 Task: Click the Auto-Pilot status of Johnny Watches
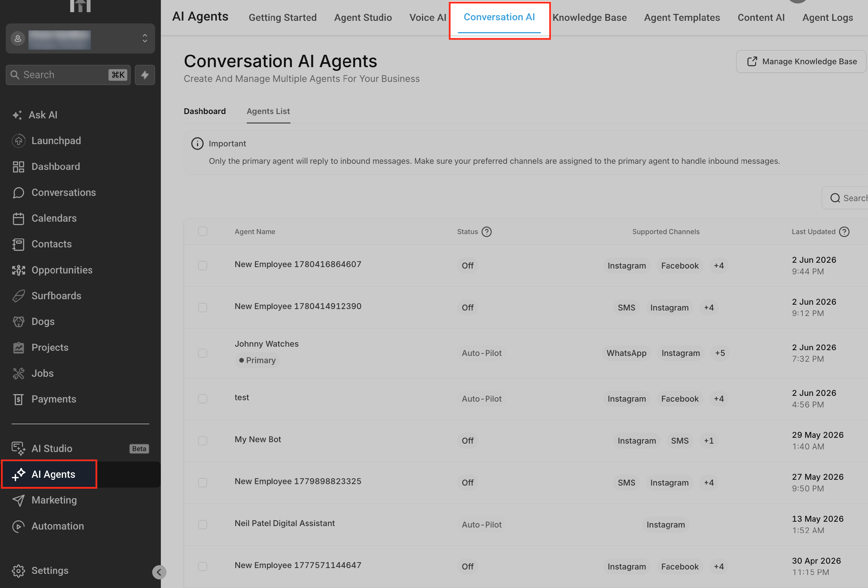pos(481,353)
